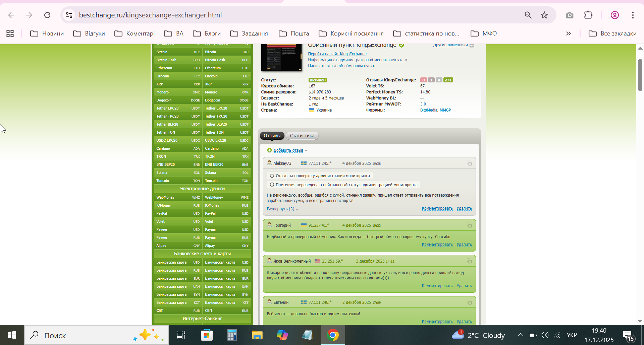Select Solana SOL in the give column
644x345 pixels.
(178, 172)
